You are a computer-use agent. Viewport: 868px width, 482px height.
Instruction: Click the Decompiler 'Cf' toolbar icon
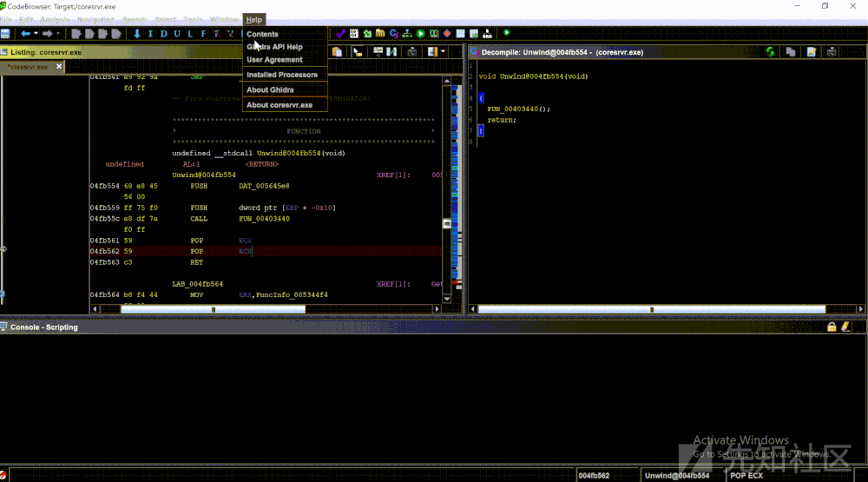click(393, 34)
